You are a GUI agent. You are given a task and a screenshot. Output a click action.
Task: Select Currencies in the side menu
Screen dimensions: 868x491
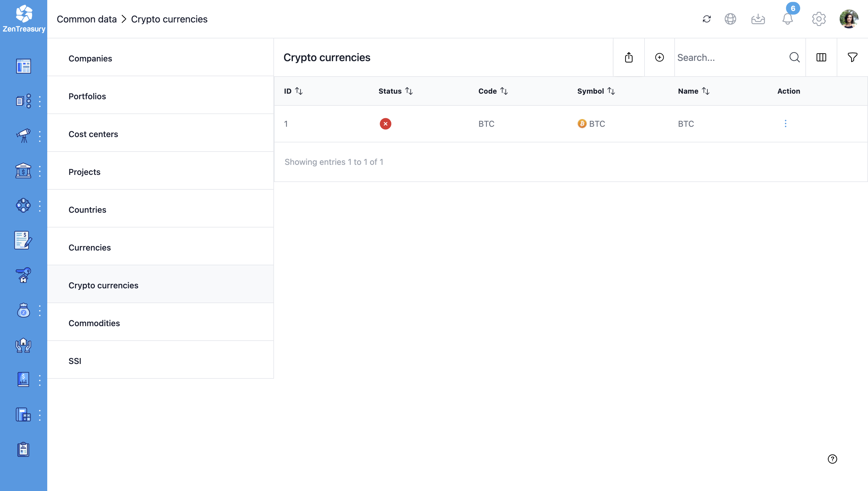[90, 247]
